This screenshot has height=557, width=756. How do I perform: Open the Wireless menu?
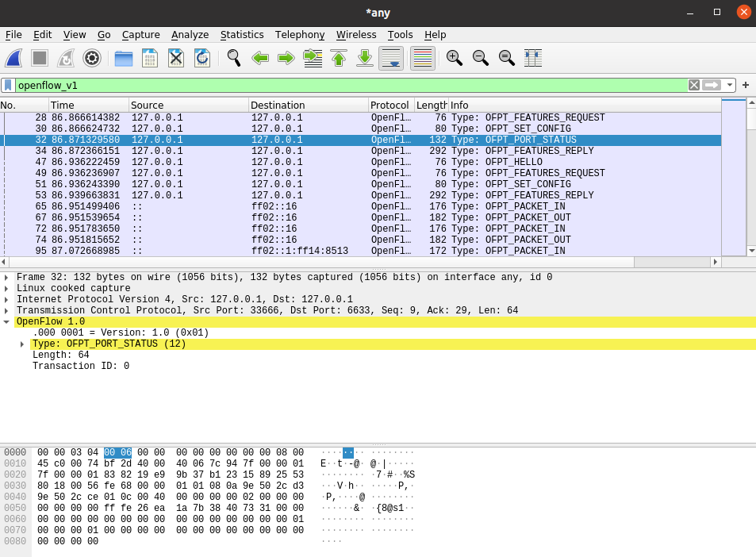[356, 35]
